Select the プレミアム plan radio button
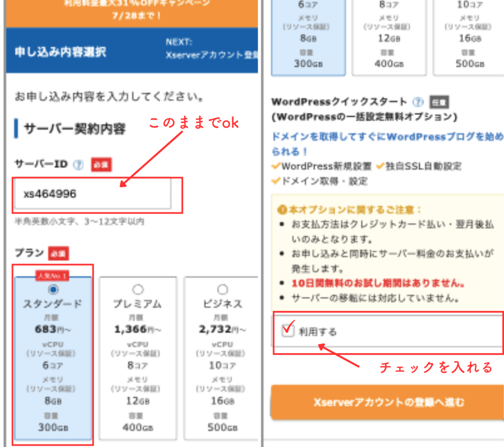 tap(138, 289)
